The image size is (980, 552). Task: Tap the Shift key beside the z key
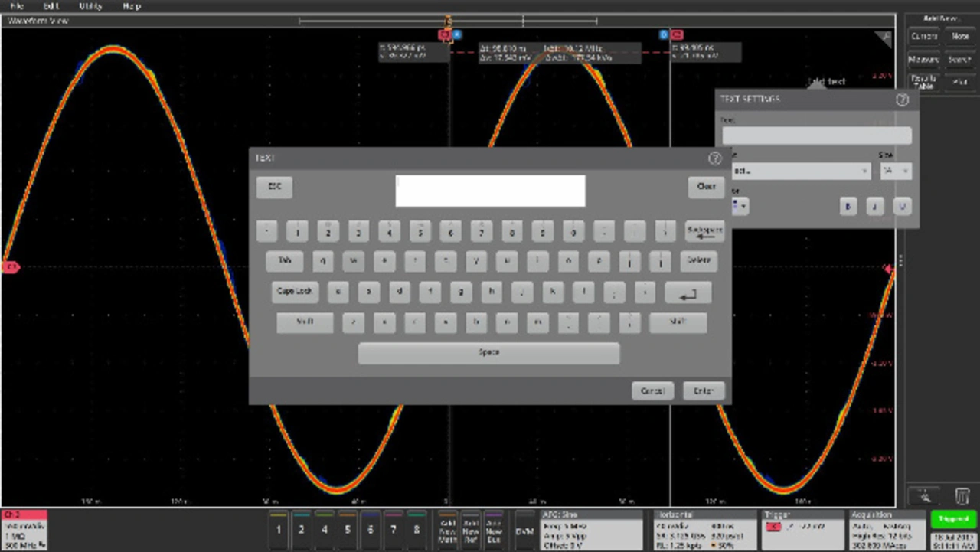click(x=305, y=322)
